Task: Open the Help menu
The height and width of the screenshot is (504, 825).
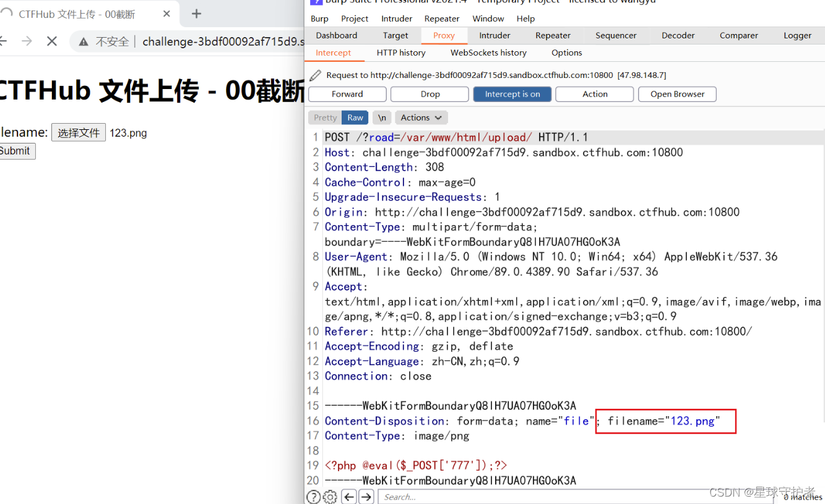Action: click(525, 19)
